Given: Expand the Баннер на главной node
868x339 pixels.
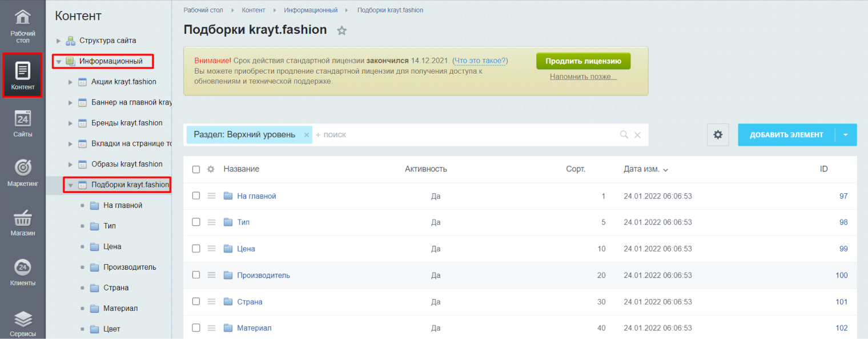Looking at the screenshot, I should (70, 102).
